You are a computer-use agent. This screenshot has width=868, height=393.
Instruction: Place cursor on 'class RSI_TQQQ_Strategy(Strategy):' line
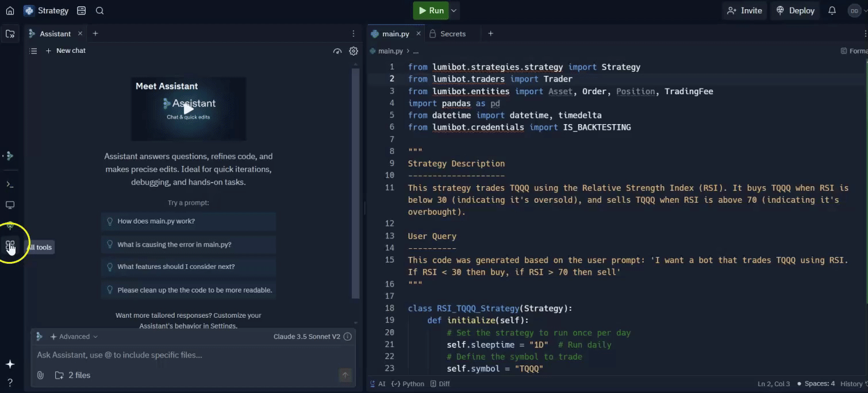click(490, 309)
